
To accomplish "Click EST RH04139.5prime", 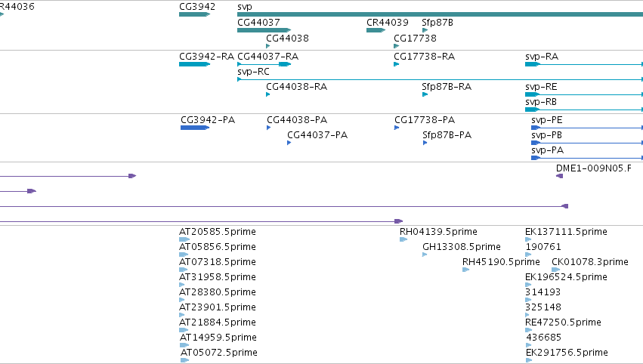I will tap(438, 232).
